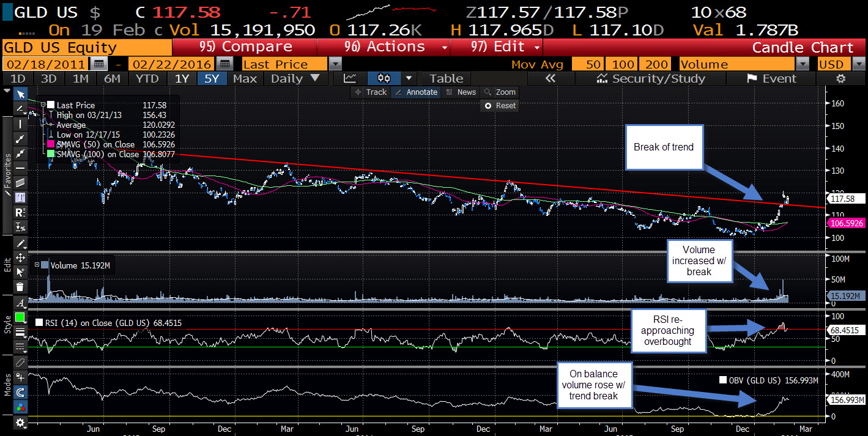This screenshot has height=436, width=868.
Task: Click the move annotation cross-arrows icon
Action: click(x=20, y=257)
